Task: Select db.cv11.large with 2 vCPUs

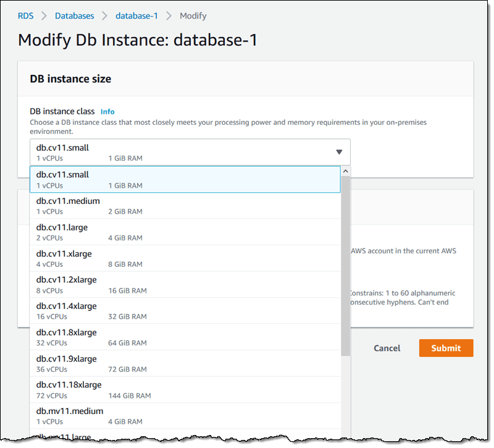Action: click(x=185, y=232)
